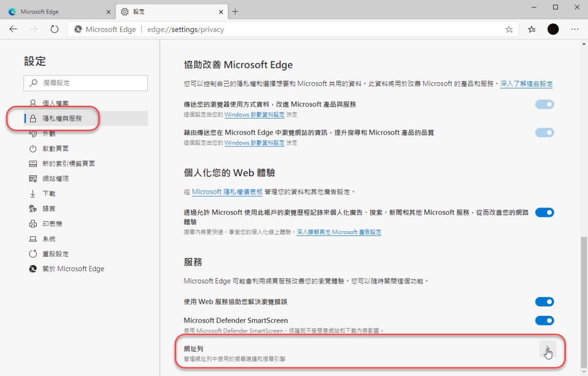Viewport: 588px width, 376px height.
Task: Toggle Microsoft Defender SmartScreen switch
Action: [544, 321]
